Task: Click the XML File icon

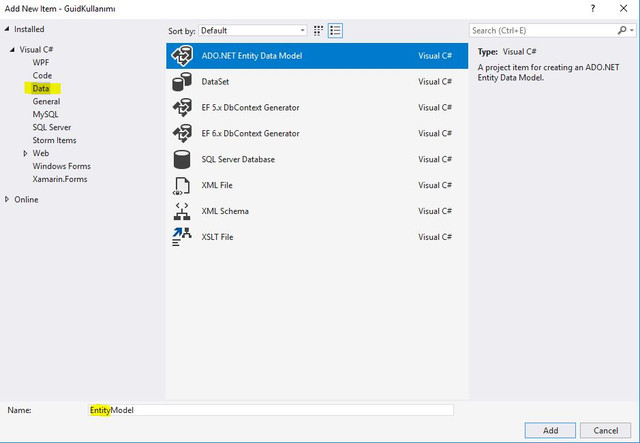Action: (x=181, y=185)
